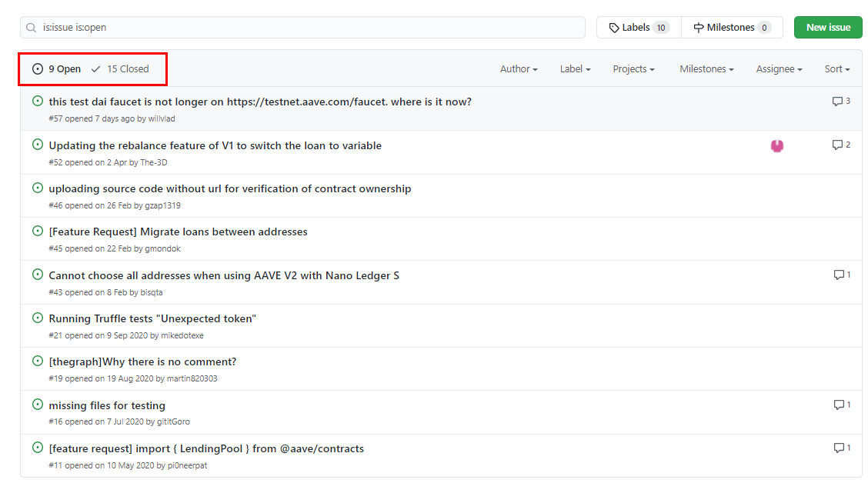Click the open-issue icon beside issue #19
The height and width of the screenshot is (493, 868).
point(38,361)
